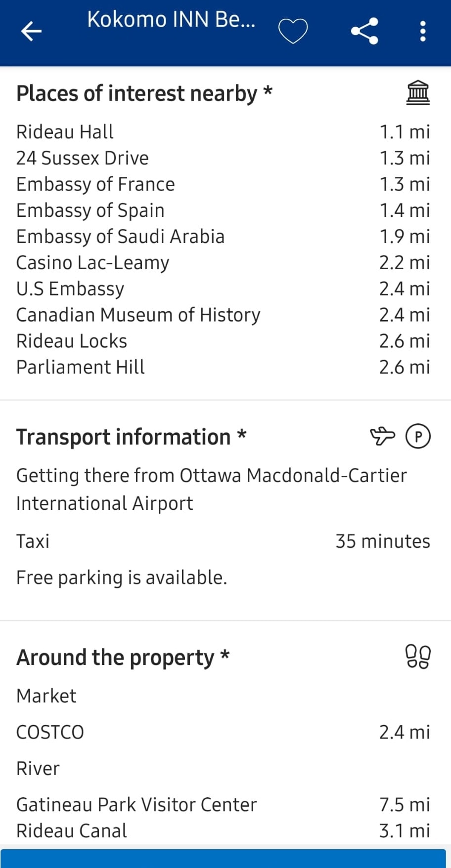Tap the Canadian Museum of History row
The image size is (451, 868).
tap(223, 315)
